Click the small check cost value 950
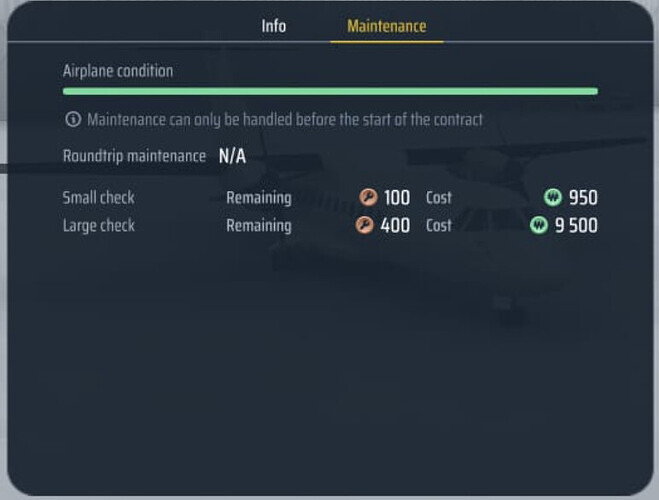This screenshot has height=500, width=659. [583, 197]
